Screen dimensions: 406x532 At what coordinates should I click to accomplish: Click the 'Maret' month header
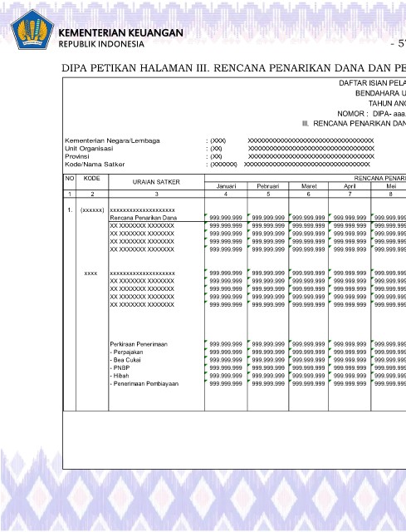click(x=309, y=186)
